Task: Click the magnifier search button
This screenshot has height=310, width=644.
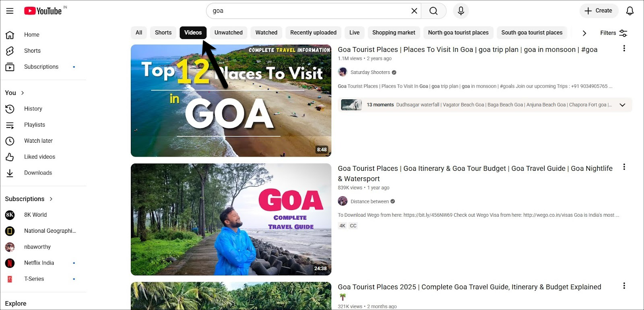Action: tap(433, 11)
